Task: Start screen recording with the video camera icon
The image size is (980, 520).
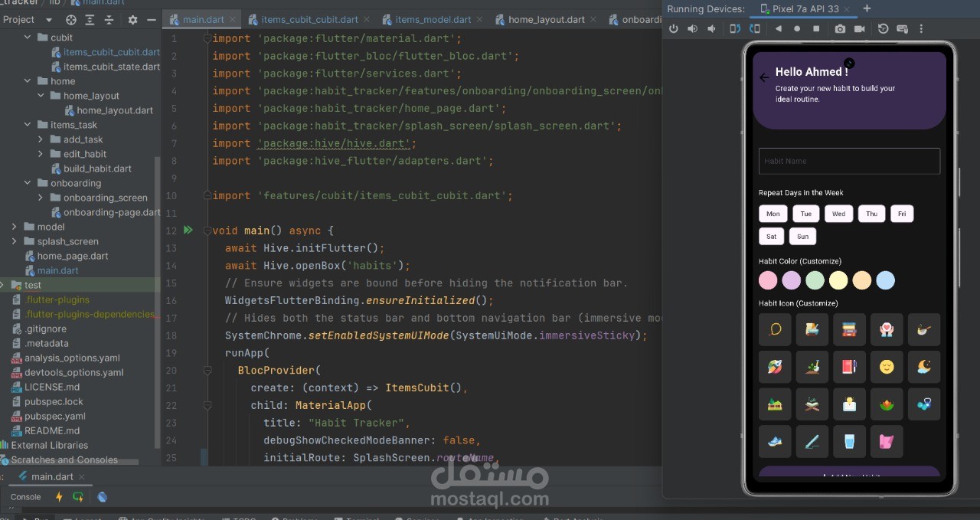Action: click(859, 29)
